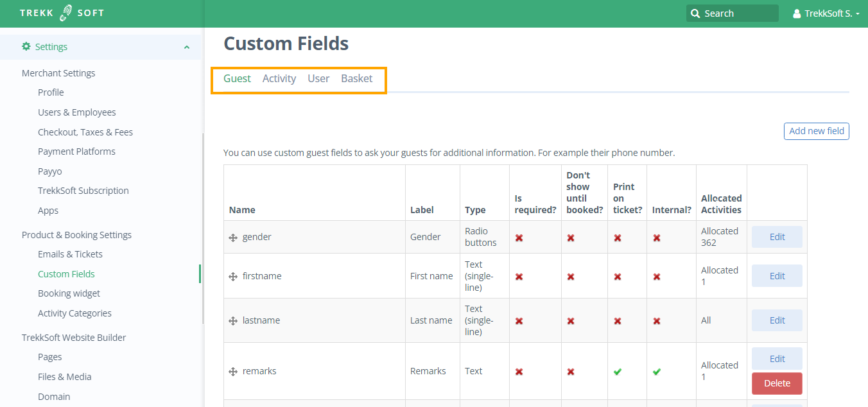This screenshot has width=868, height=407.
Task: Click the Add new field button
Action: [x=817, y=131]
